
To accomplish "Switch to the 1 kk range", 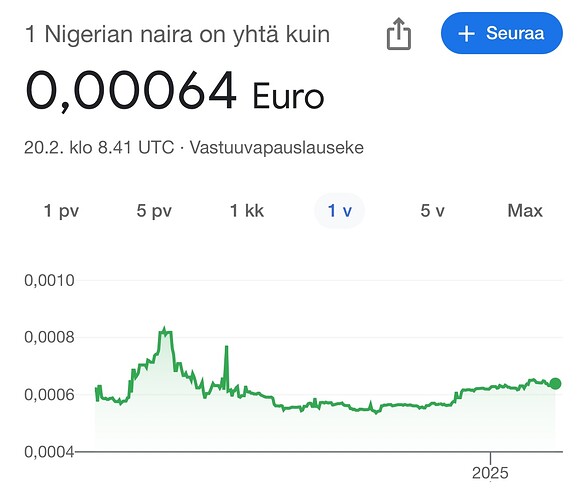I will [x=247, y=211].
